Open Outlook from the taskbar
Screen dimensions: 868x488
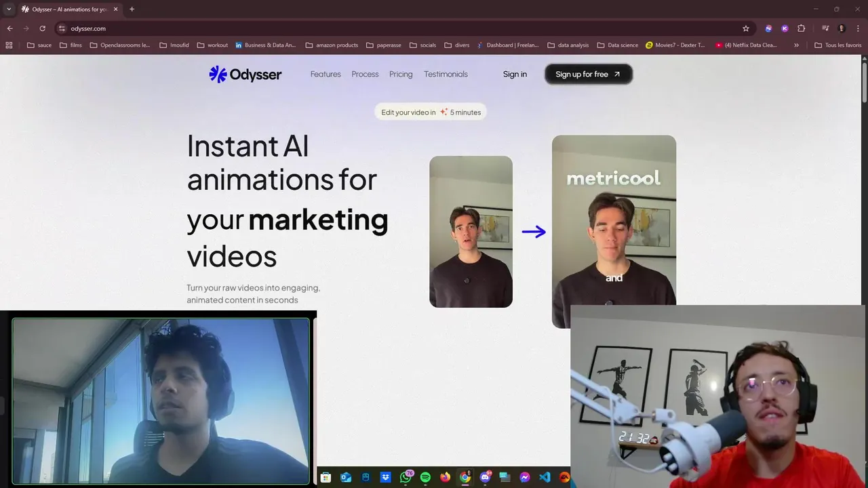click(x=346, y=477)
